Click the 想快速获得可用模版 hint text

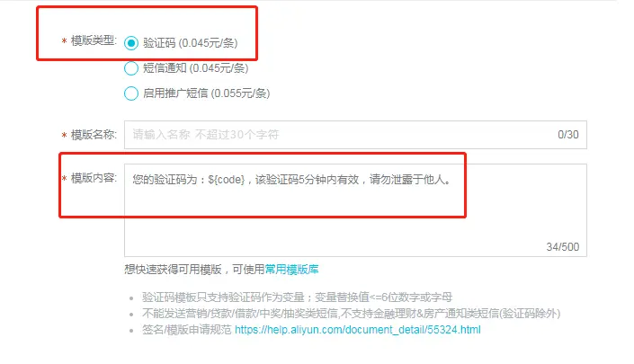click(x=173, y=270)
